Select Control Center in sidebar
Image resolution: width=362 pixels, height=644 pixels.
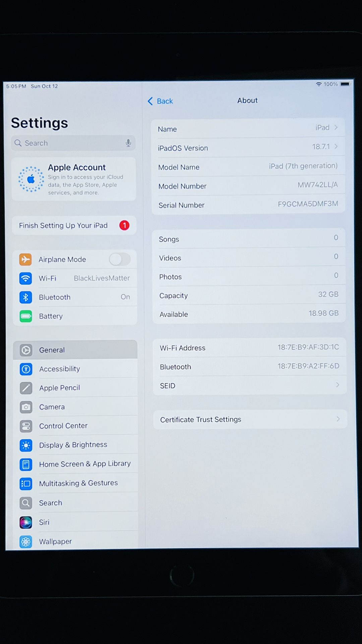pyautogui.click(x=63, y=426)
